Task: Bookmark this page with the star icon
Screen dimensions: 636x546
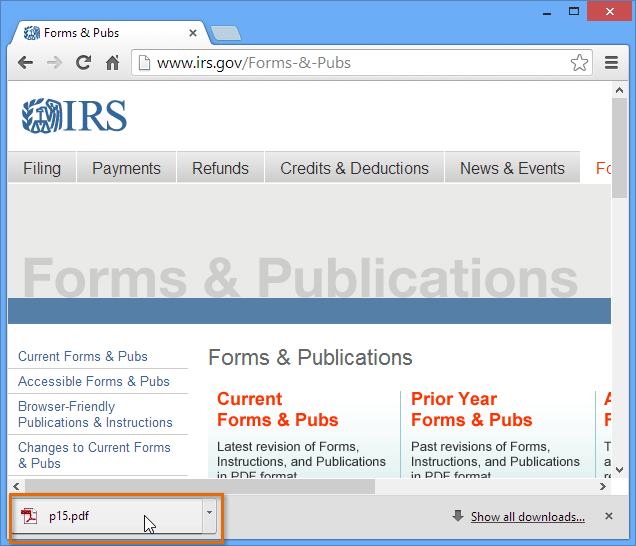Action: (579, 62)
